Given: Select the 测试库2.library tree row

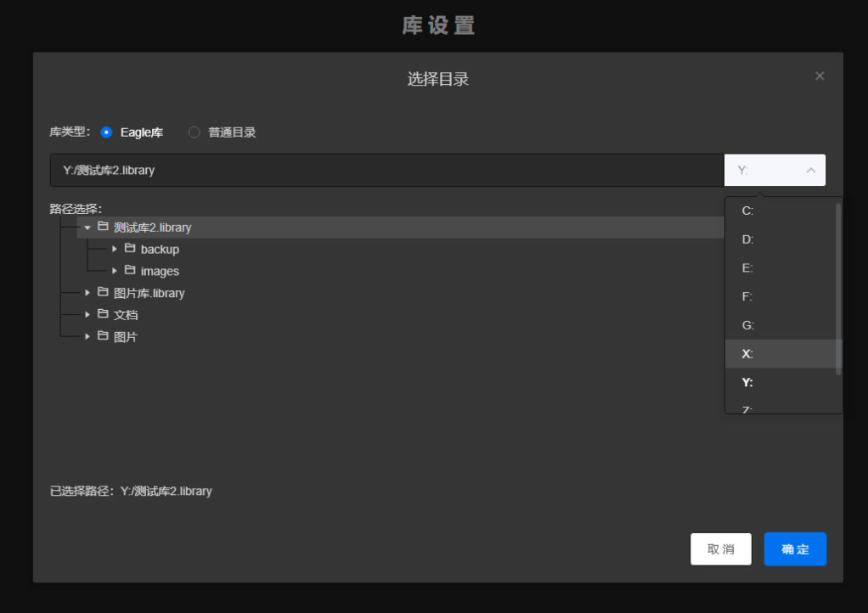Looking at the screenshot, I should (400, 228).
